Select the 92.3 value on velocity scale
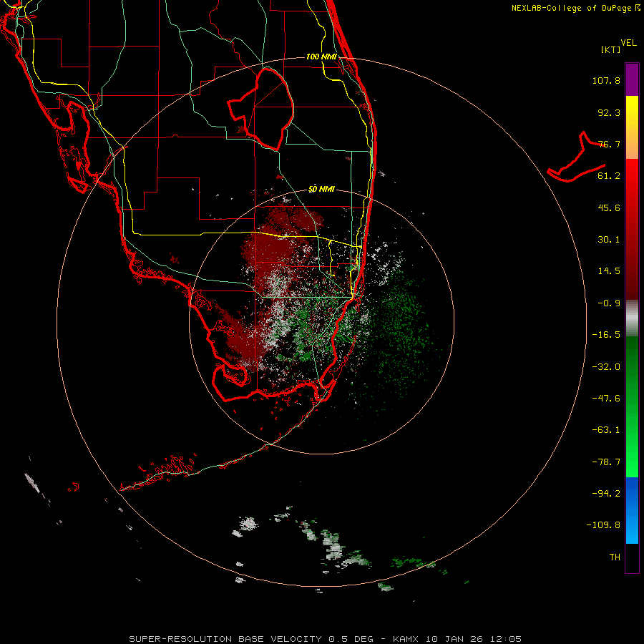The width and height of the screenshot is (644, 644). [x=609, y=112]
